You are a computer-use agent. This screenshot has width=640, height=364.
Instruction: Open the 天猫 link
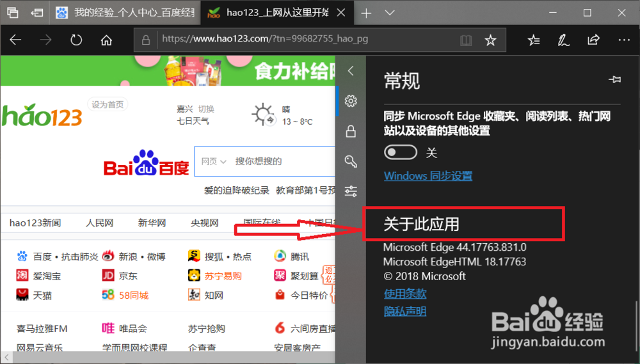pos(42,295)
